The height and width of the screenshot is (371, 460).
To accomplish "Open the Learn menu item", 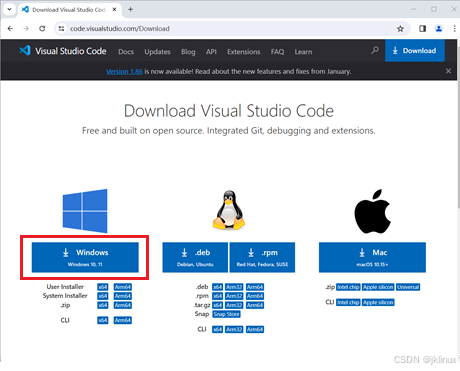I will point(303,52).
